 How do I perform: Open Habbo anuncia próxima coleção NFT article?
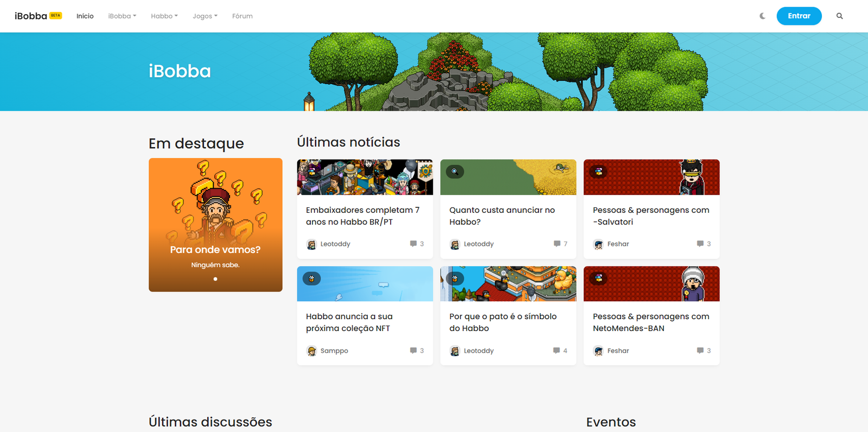pos(349,322)
